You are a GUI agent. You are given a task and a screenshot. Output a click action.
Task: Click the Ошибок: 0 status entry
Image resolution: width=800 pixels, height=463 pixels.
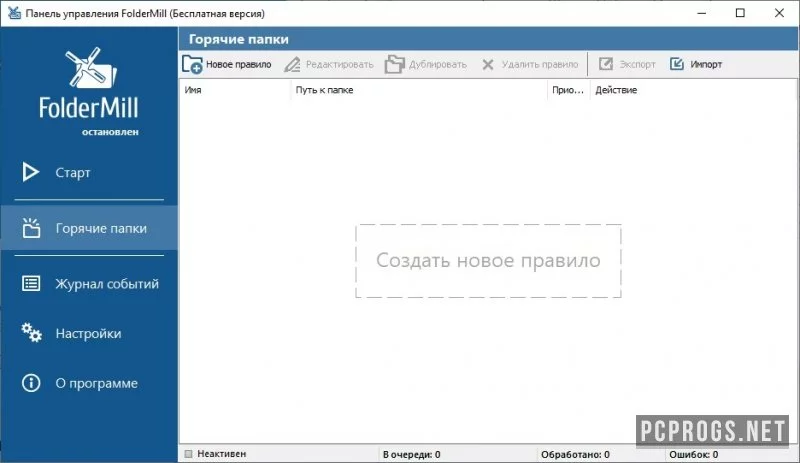[693, 454]
